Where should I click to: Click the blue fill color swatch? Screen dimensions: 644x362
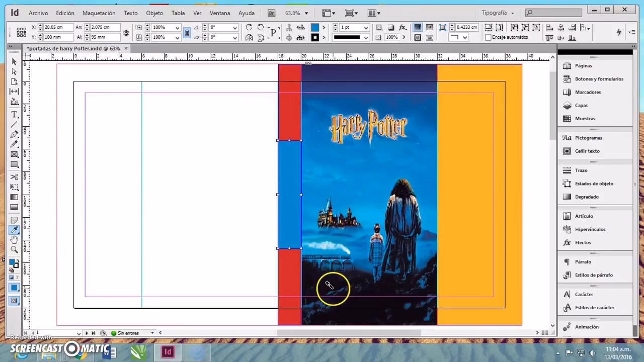click(x=314, y=27)
